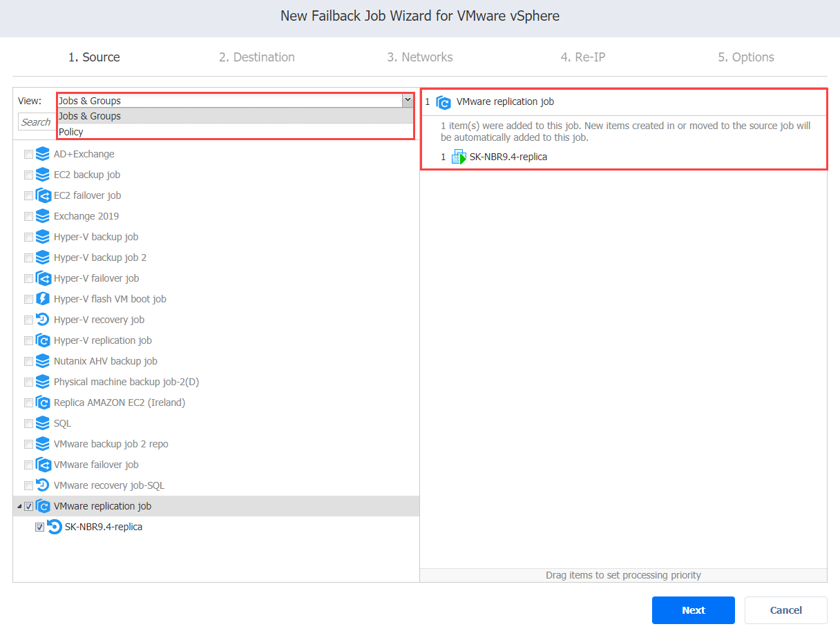Click the VMware failover job icon
The width and height of the screenshot is (840, 631).
43,465
